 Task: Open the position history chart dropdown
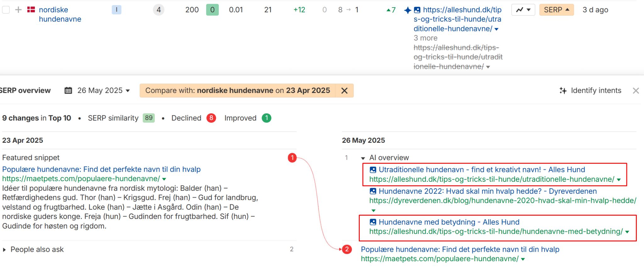523,10
